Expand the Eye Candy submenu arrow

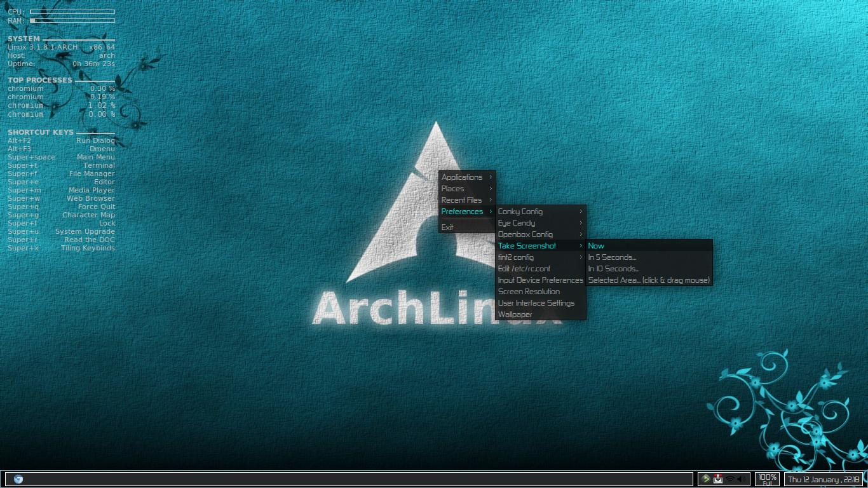581,223
